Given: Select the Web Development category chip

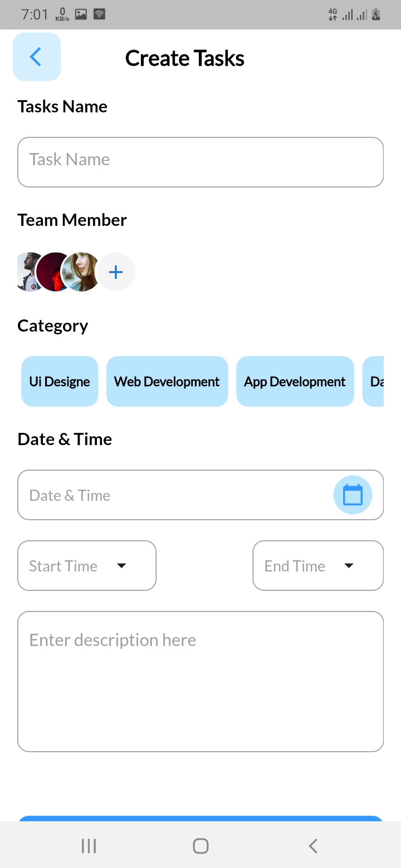Looking at the screenshot, I should [167, 382].
